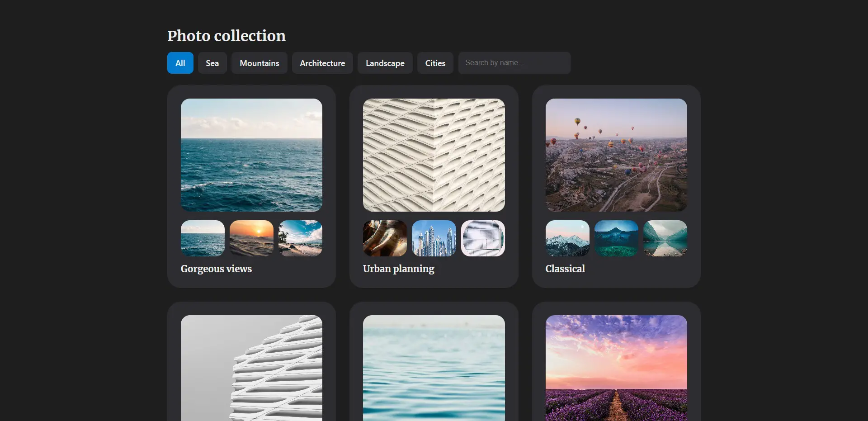868x421 pixels.
Task: Choose the Landscape filter
Action: pyautogui.click(x=385, y=63)
